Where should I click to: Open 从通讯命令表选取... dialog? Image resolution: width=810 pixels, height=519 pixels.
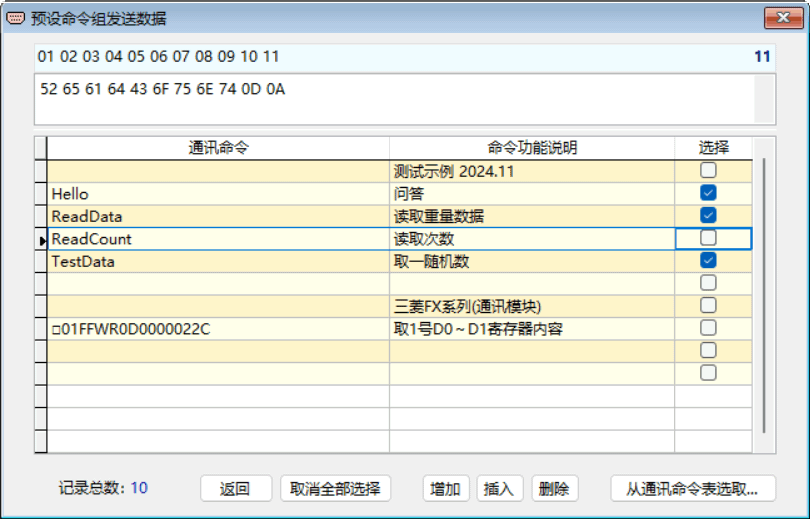(693, 488)
